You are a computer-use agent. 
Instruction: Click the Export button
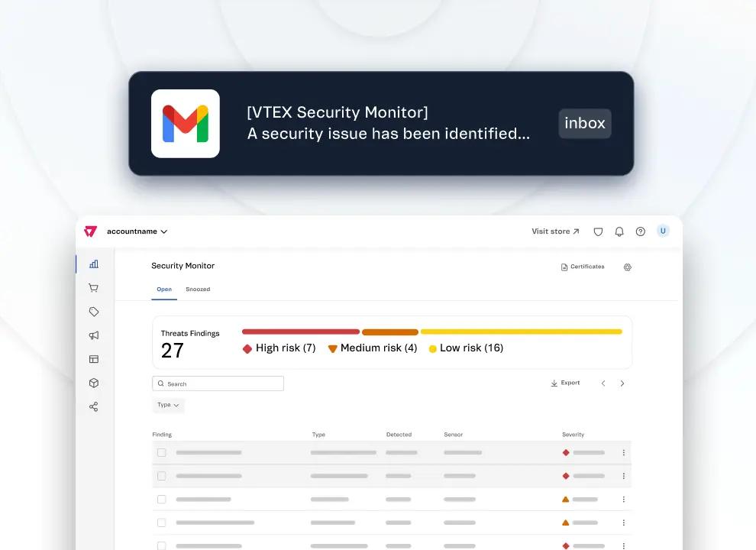[565, 383]
